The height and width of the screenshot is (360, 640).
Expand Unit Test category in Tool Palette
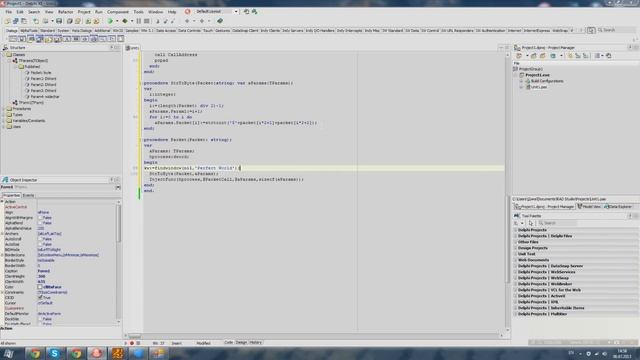515,254
